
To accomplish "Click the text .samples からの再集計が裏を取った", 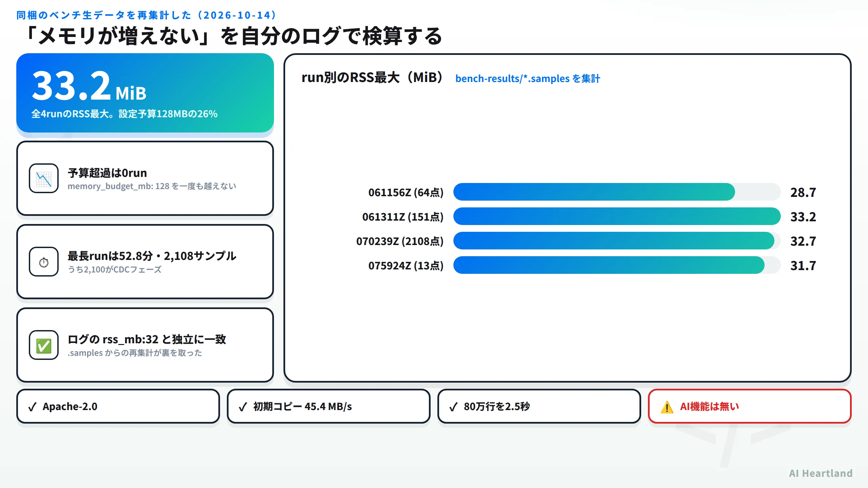I will pos(135,353).
